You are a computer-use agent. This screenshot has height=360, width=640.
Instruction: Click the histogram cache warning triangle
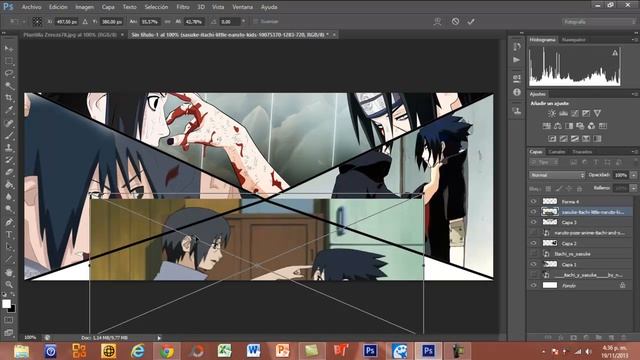pyautogui.click(x=615, y=53)
